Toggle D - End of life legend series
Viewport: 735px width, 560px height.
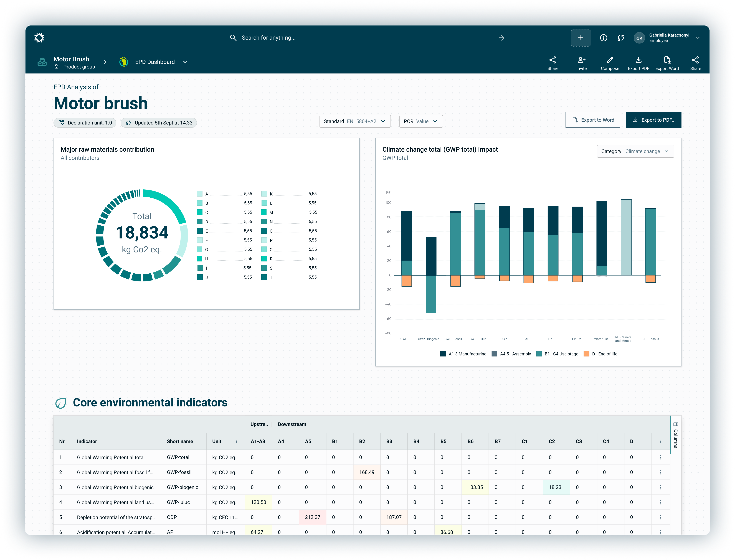(601, 354)
